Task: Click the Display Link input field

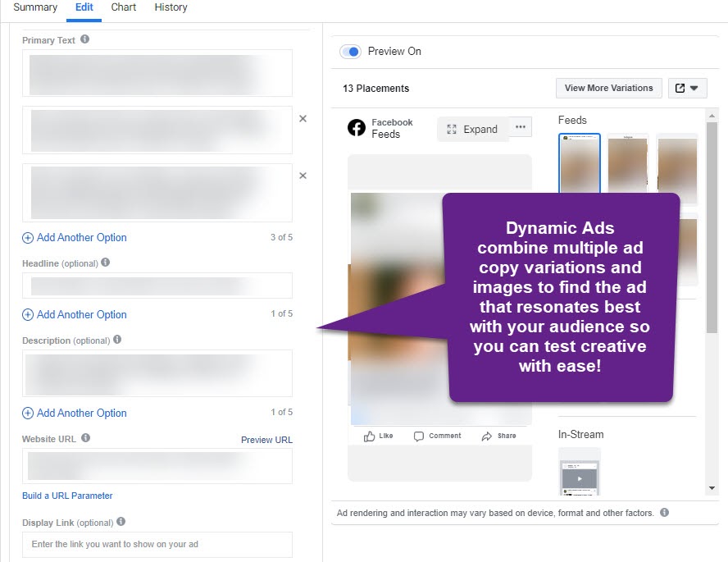Action: click(157, 544)
